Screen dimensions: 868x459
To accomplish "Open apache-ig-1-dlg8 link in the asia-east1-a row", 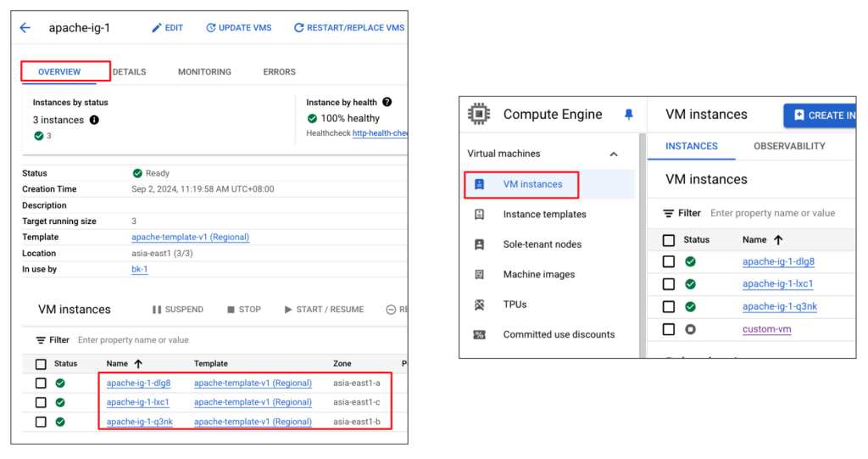I will [x=138, y=383].
